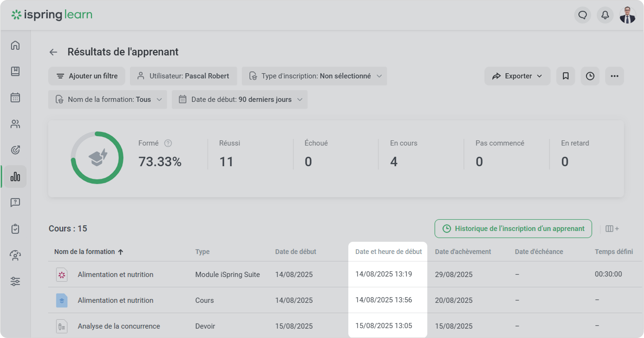644x338 pixels.
Task: Open the Home icon in sidebar
Action: tap(15, 45)
